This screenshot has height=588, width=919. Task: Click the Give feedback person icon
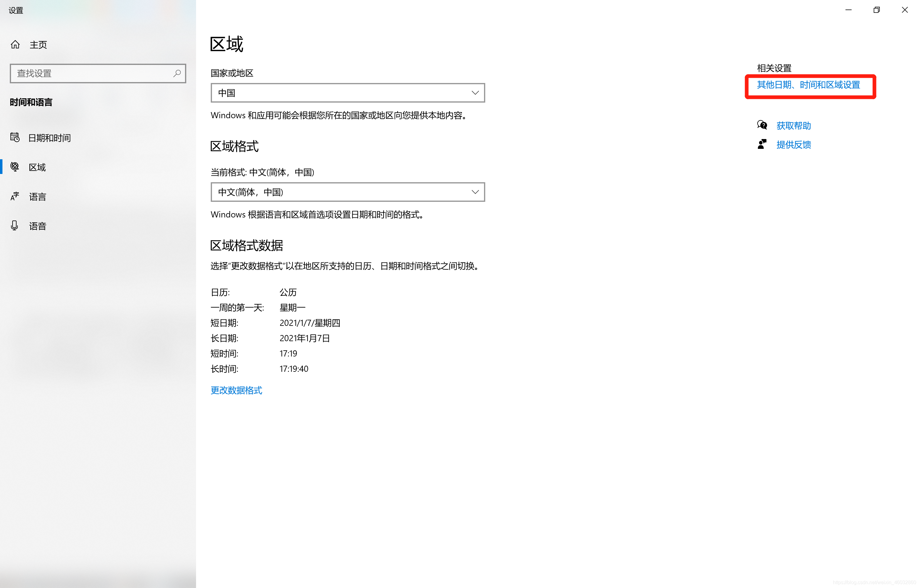(762, 144)
